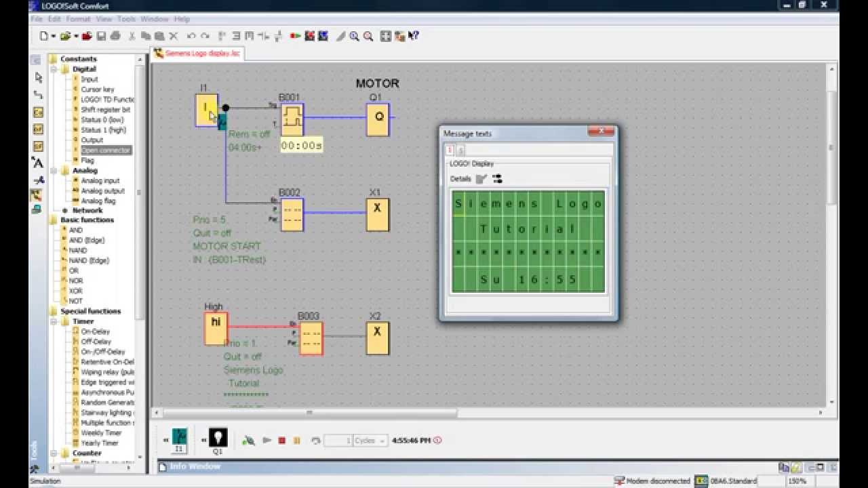Open an existing circuit file
The width and height of the screenshot is (868, 488).
coord(66,36)
